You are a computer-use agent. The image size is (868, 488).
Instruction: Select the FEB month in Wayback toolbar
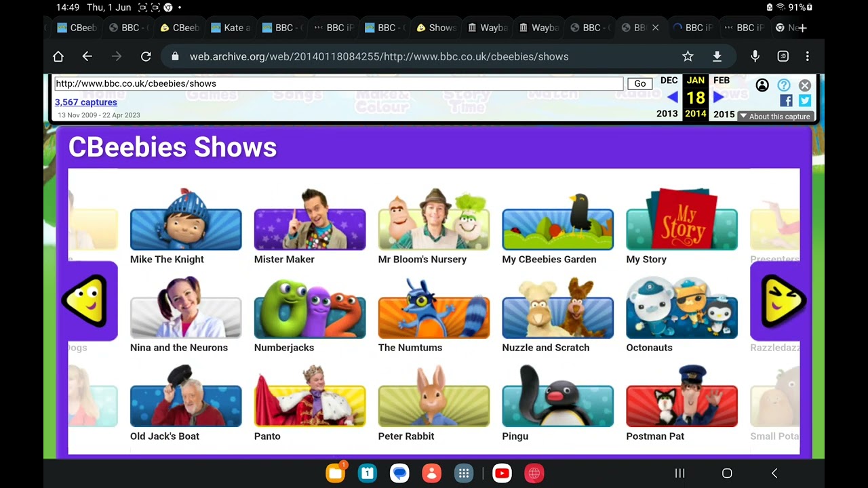tap(722, 80)
